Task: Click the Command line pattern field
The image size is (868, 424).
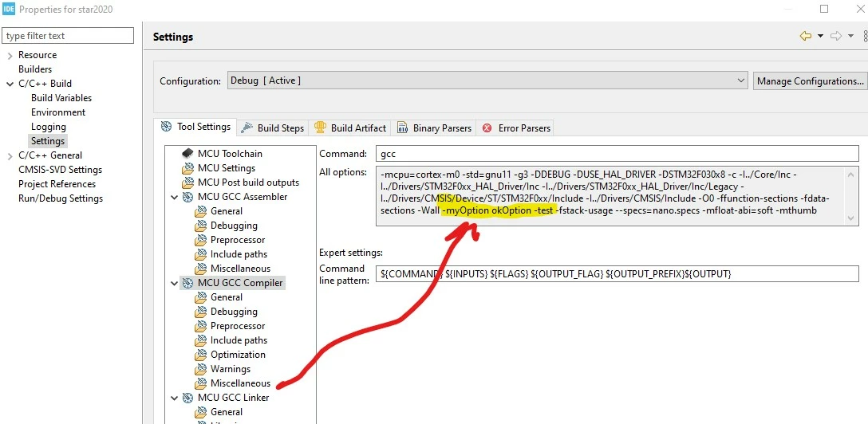Action: [617, 273]
